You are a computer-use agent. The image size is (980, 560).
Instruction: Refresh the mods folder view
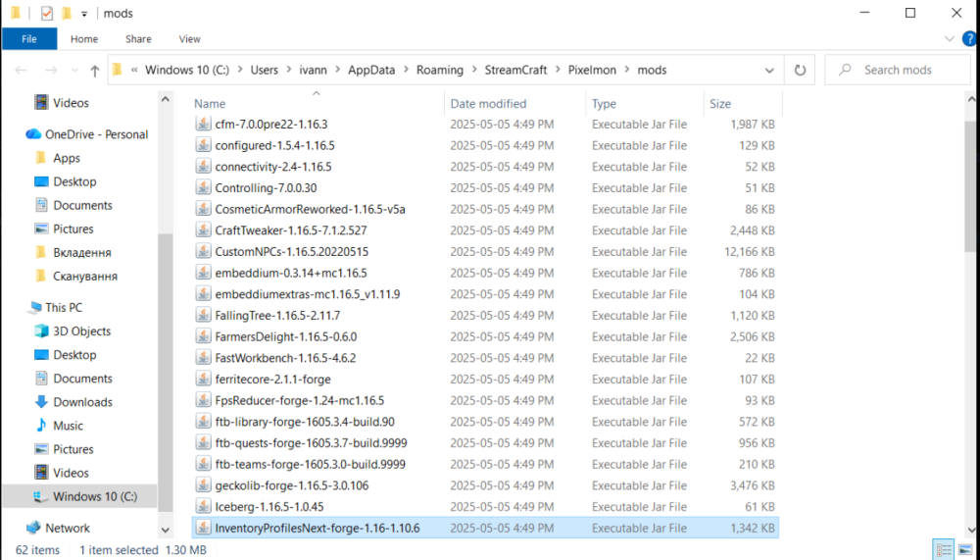(800, 70)
